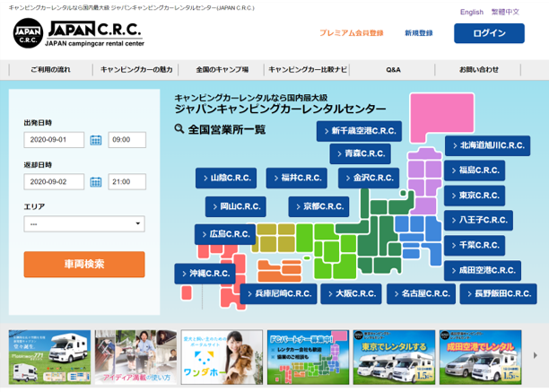Open the ご利用の流れ menu item

49,69
